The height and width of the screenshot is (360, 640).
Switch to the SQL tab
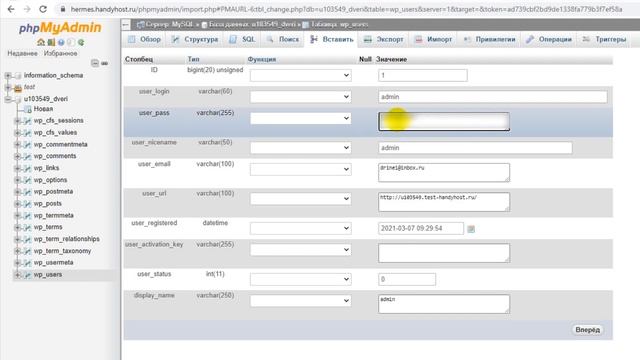(242, 40)
